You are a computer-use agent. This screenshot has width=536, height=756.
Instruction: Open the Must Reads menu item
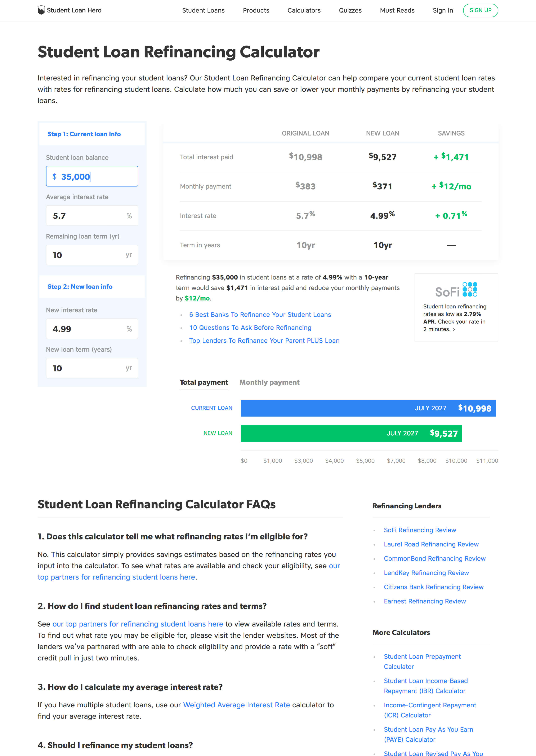click(x=397, y=10)
